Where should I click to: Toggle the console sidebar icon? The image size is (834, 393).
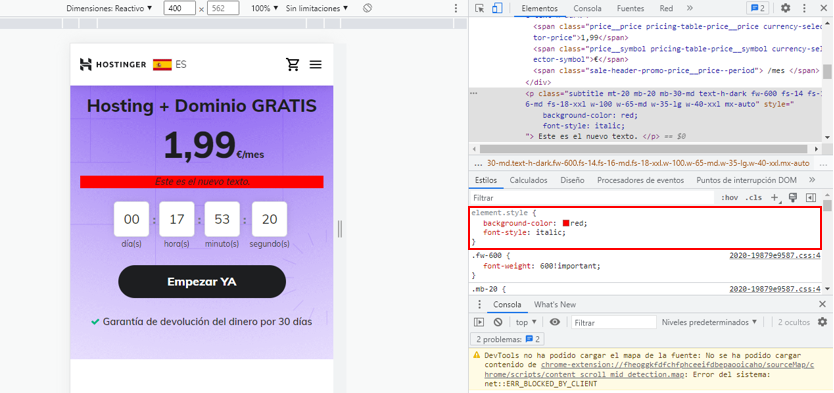click(479, 322)
